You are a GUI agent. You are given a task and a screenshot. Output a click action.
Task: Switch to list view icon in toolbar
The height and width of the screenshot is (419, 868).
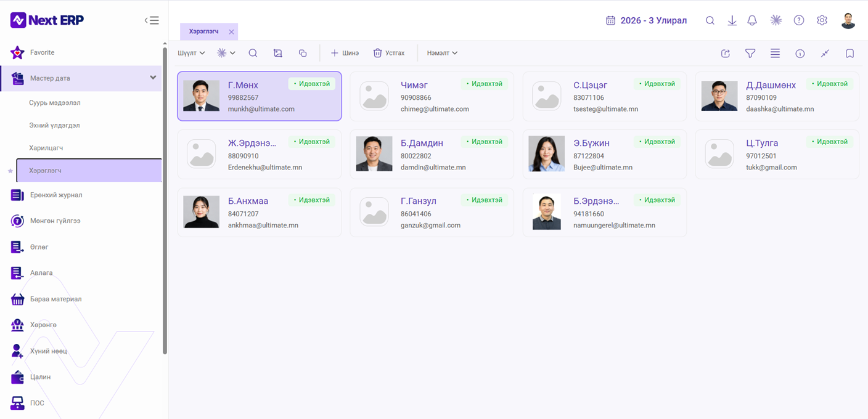tap(775, 54)
